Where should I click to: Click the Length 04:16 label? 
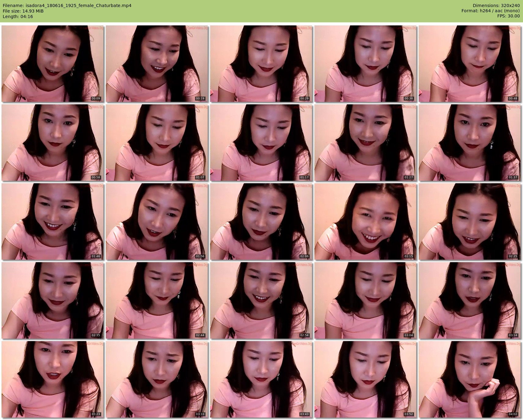[x=18, y=17]
